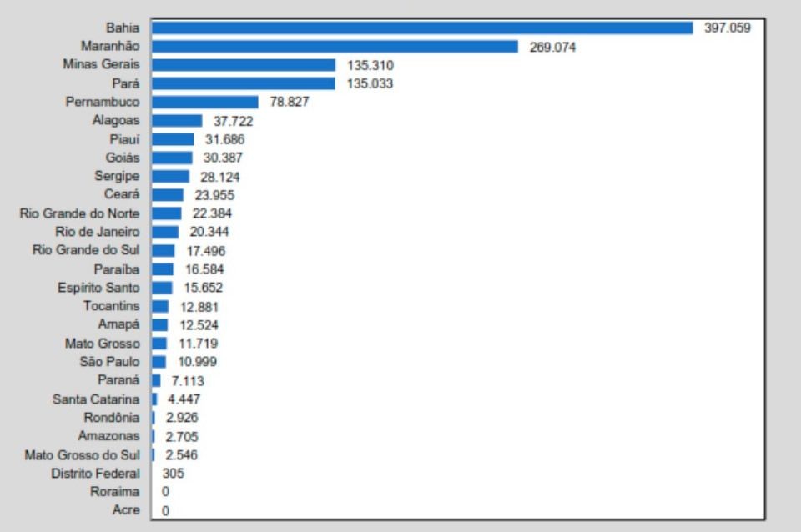Image resolution: width=801 pixels, height=532 pixels.
Task: Click the Maranhão blue bar
Action: 335,47
